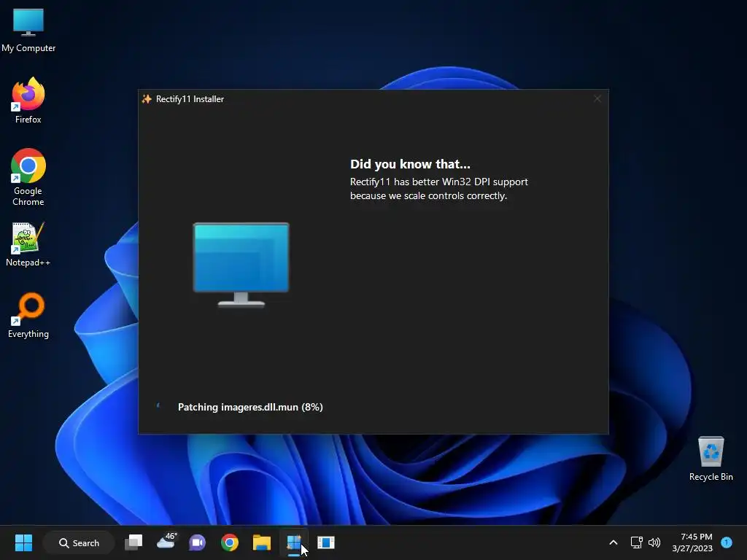Click the 'Patching imageres.dll.mun (8%)' status text
Screen dimensions: 747x560
click(x=250, y=407)
